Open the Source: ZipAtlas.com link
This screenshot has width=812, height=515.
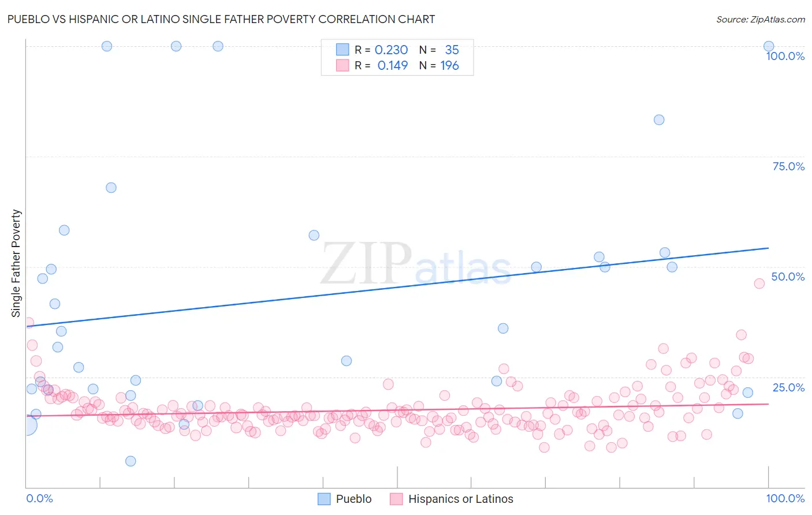pyautogui.click(x=761, y=19)
